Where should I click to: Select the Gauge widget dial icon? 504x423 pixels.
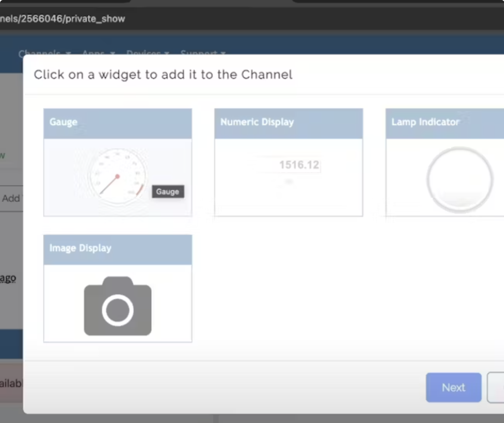coord(118,176)
